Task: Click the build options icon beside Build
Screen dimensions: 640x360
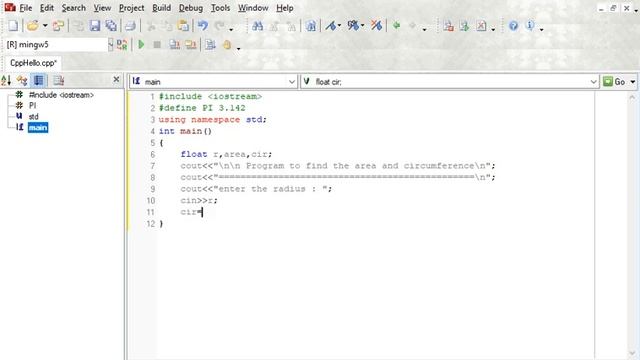Action: pyautogui.click(x=210, y=44)
